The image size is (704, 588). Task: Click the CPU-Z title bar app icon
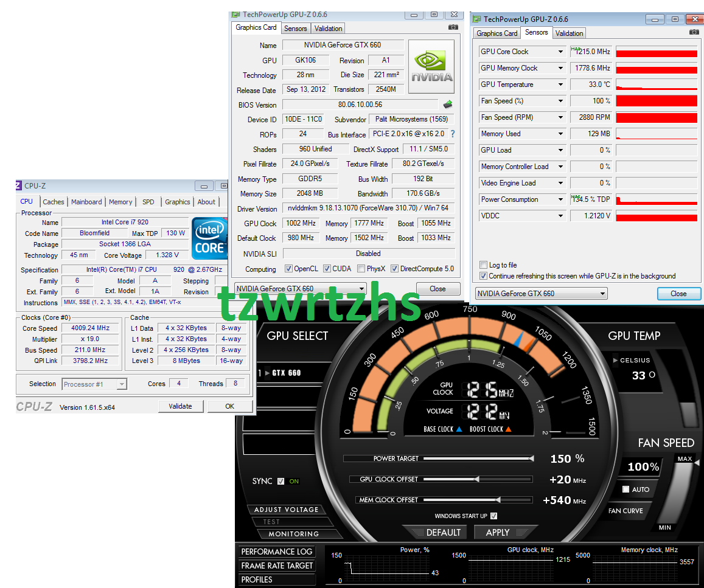point(18,186)
